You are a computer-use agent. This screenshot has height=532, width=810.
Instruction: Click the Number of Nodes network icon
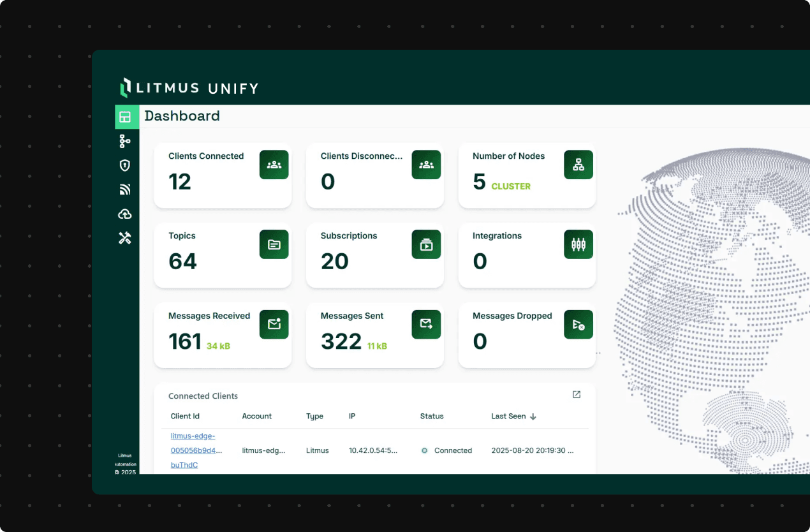[x=578, y=165]
